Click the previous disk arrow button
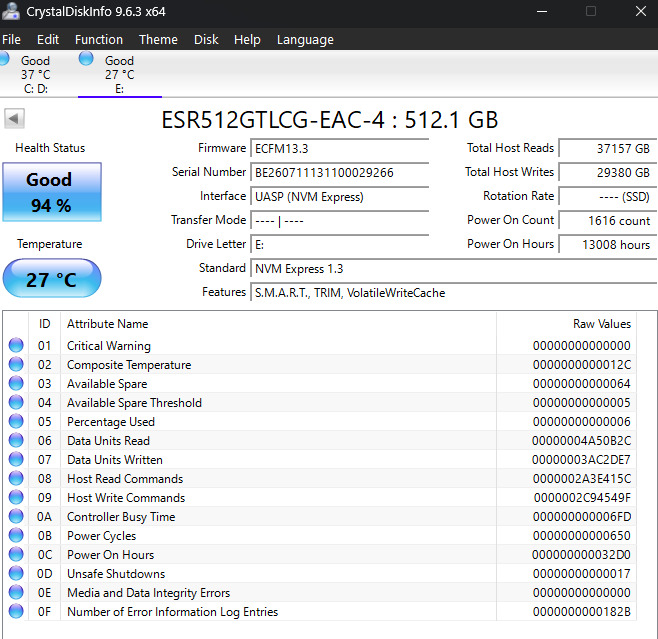Viewport: 658px width, 639px height. (x=14, y=119)
